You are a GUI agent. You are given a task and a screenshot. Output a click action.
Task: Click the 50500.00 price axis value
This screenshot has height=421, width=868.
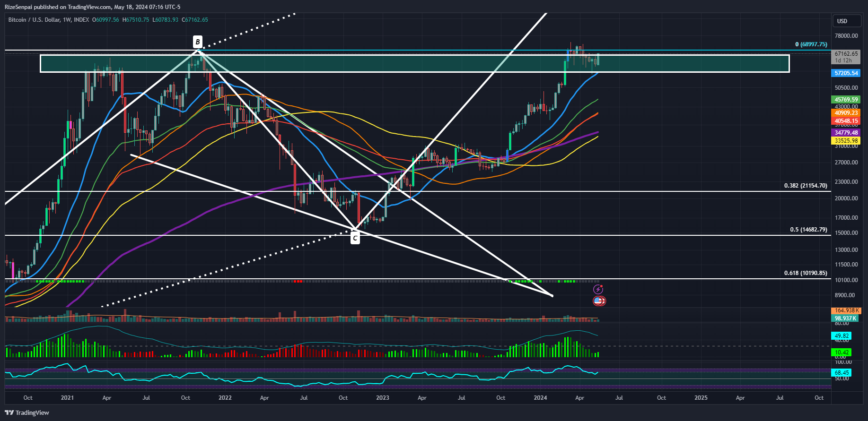tap(846, 88)
